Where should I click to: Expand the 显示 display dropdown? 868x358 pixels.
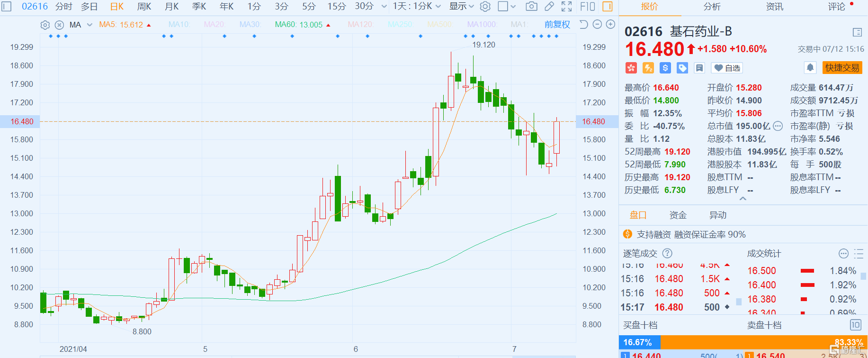tap(461, 6)
